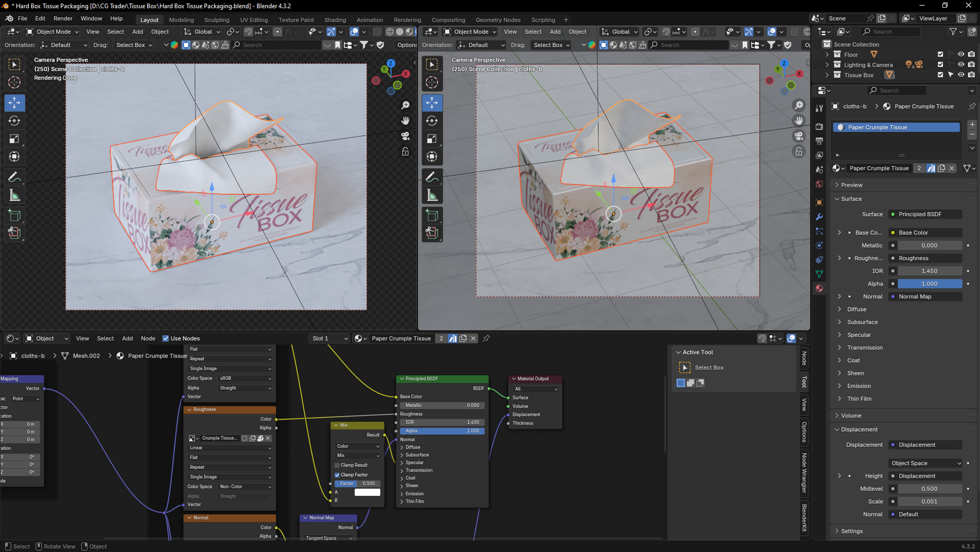Open the Material properties tab

point(819,288)
